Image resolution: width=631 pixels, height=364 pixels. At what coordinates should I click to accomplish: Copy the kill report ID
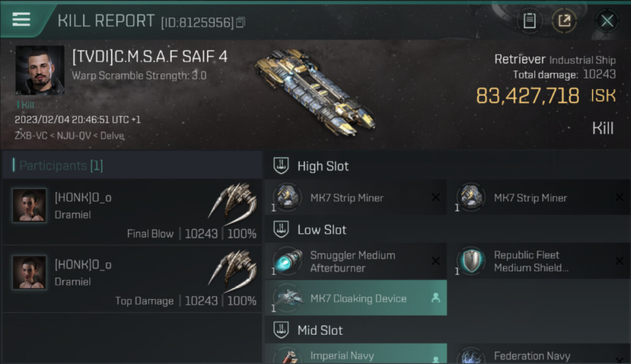pos(241,22)
